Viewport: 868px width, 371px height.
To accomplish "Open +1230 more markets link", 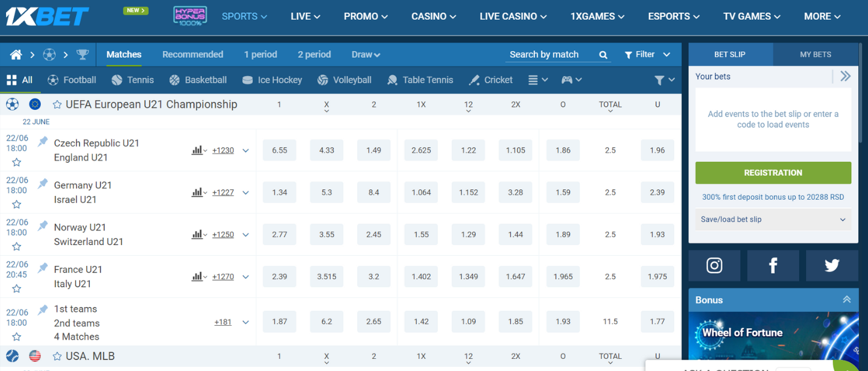I will click(223, 151).
